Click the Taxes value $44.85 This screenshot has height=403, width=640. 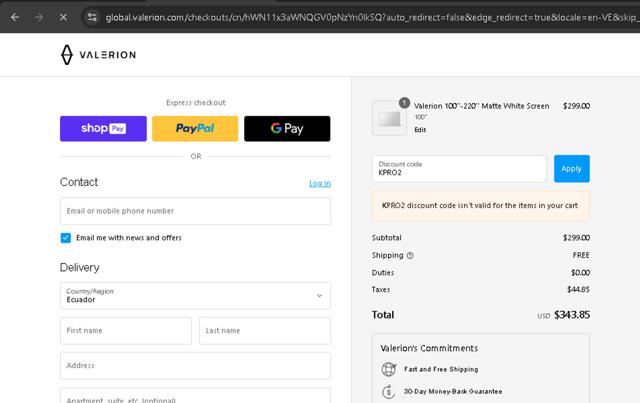click(578, 289)
